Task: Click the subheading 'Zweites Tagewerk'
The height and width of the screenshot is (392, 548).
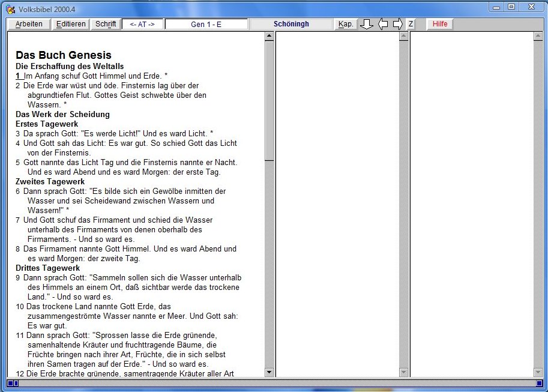Action: pyautogui.click(x=50, y=181)
